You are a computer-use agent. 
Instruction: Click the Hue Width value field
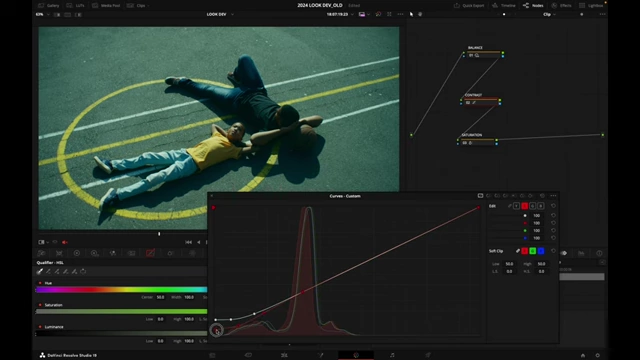189,297
